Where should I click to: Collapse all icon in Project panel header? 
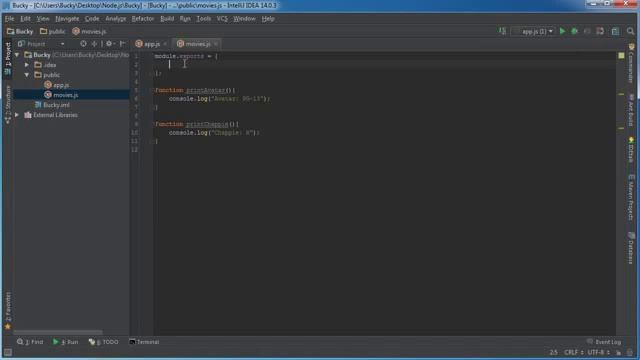pos(94,44)
